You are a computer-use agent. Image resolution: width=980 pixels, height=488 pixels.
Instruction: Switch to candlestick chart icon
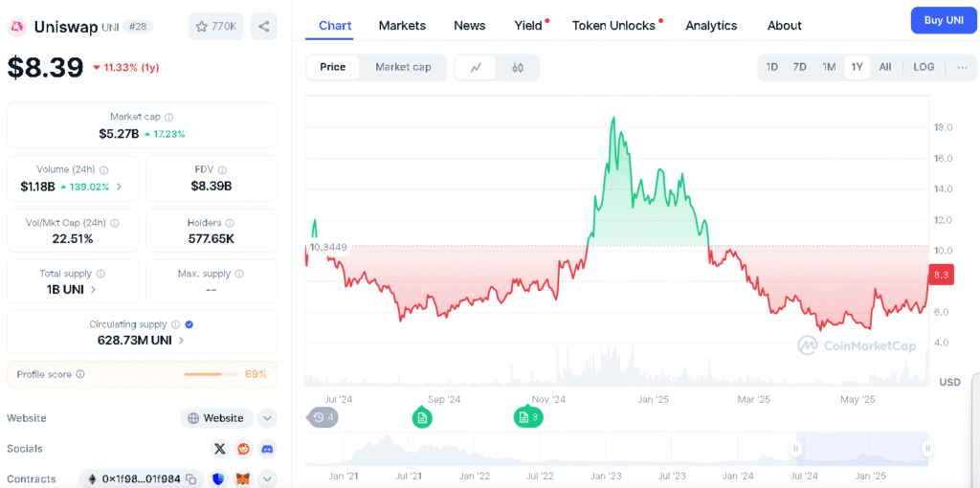point(518,68)
